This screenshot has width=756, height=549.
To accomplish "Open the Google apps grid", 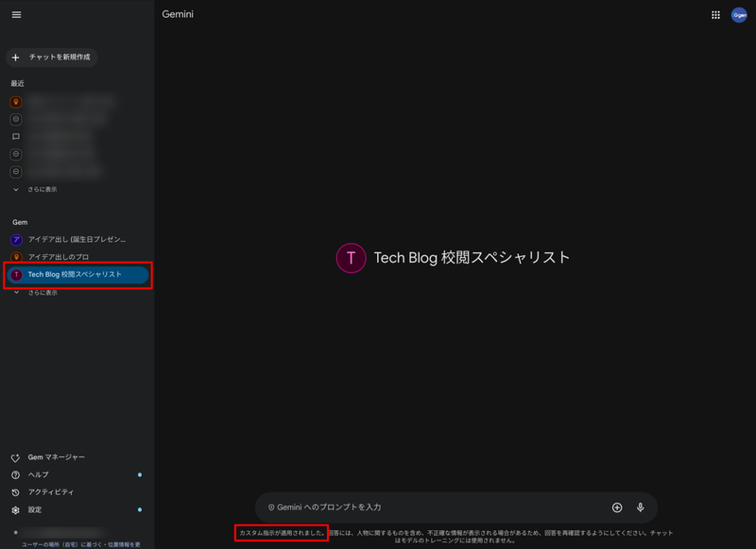I will pyautogui.click(x=715, y=15).
